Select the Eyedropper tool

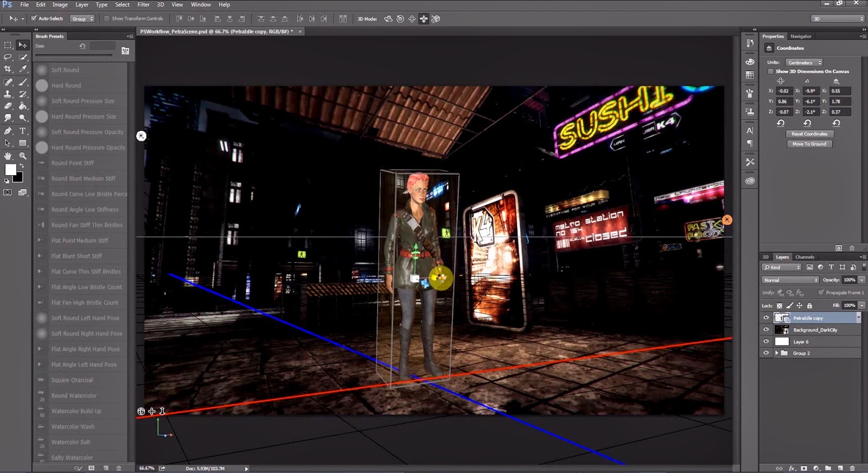point(23,69)
